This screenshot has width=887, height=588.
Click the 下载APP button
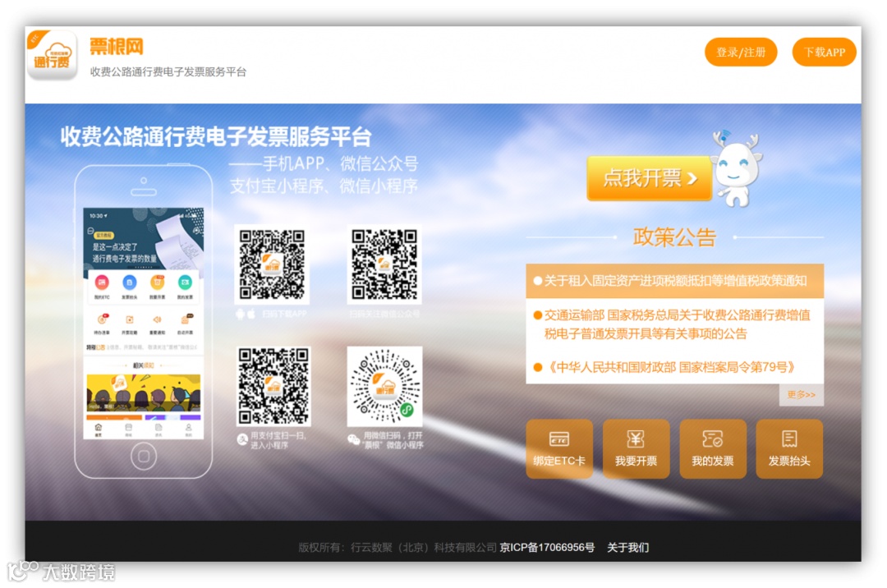[x=825, y=53]
